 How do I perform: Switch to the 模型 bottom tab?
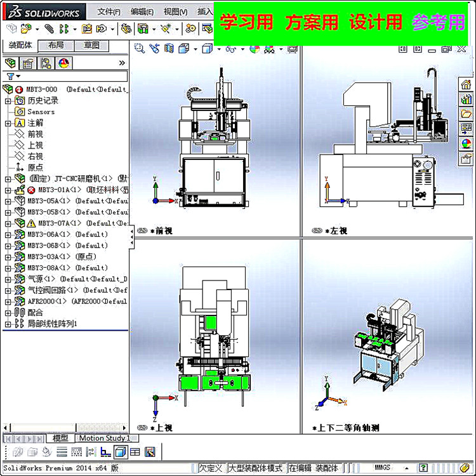pyautogui.click(x=60, y=438)
